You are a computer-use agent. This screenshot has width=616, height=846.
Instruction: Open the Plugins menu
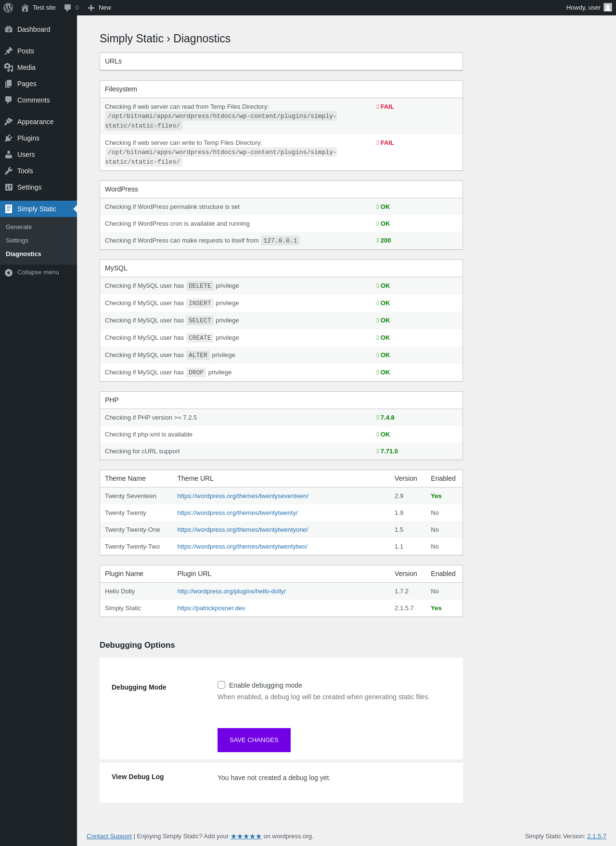pos(38,138)
